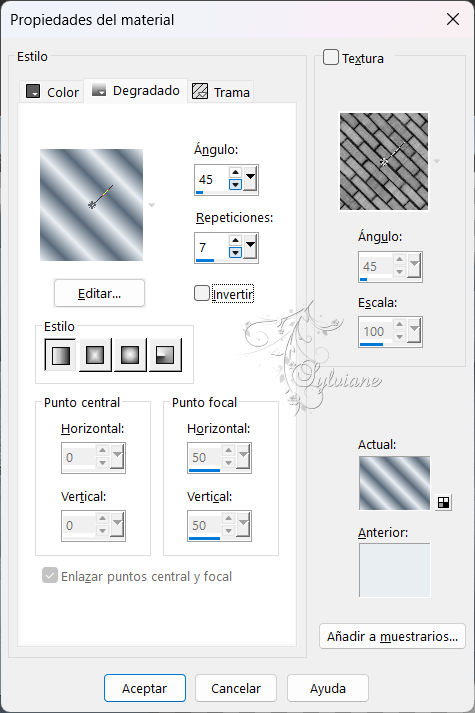Viewport: 475px width, 713px height.
Task: Expand the gradient preset picker arrow
Action: click(152, 205)
